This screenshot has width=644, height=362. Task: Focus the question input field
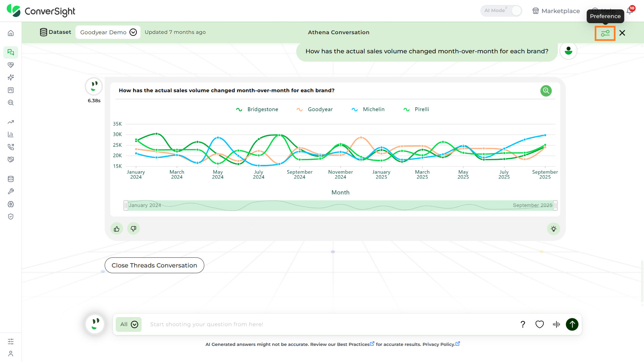coord(330,324)
